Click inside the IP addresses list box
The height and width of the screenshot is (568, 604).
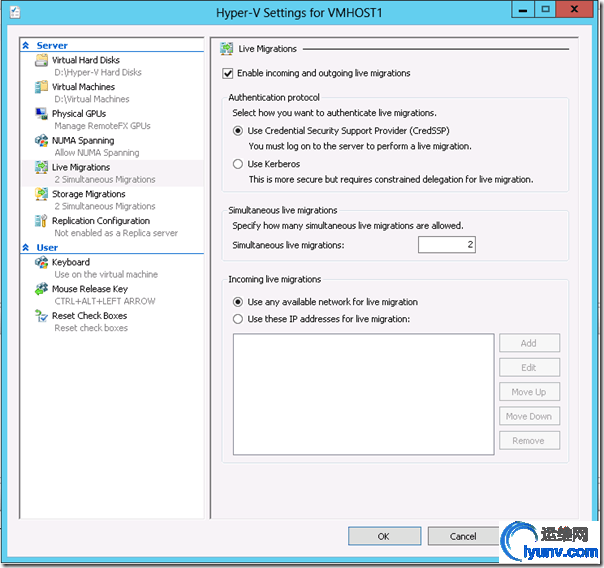363,394
